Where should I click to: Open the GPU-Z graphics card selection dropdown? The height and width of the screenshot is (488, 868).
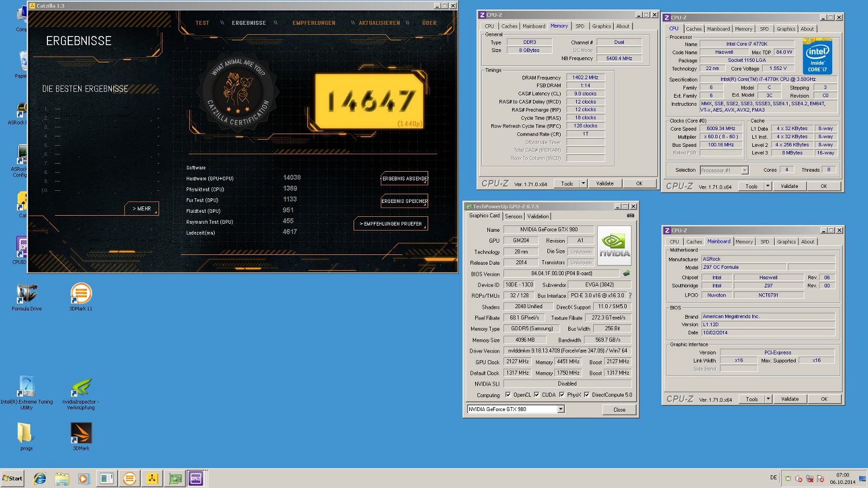point(561,409)
